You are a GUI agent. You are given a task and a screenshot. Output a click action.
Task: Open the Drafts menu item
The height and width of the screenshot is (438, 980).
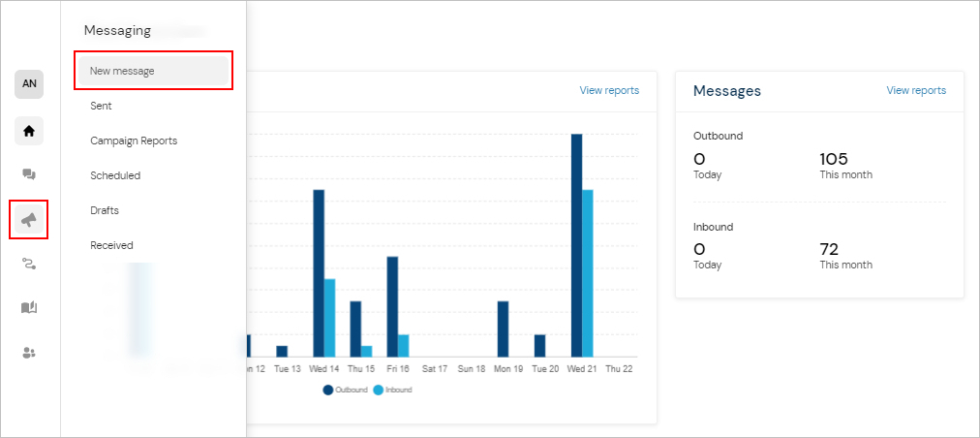tap(105, 210)
